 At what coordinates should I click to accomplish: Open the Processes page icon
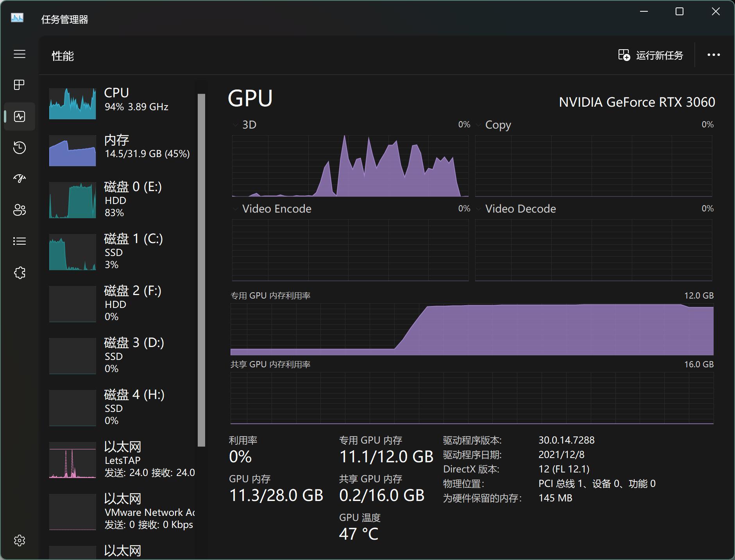(x=19, y=85)
